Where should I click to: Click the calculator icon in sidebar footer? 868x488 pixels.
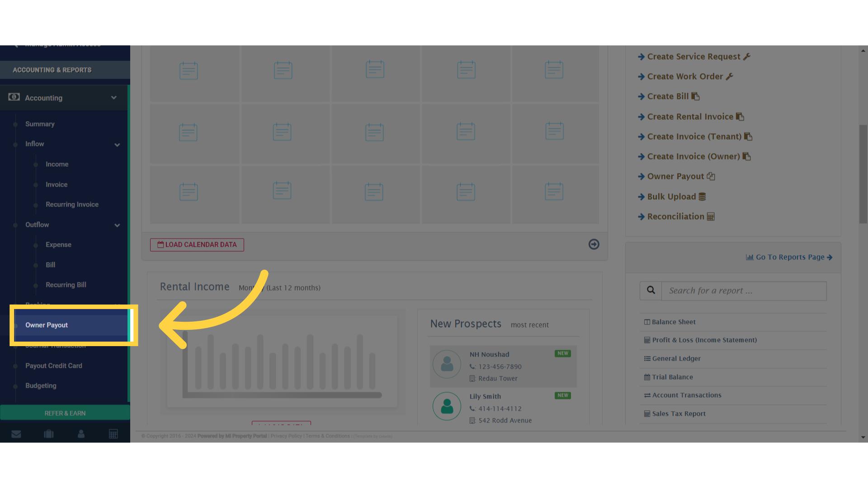(x=113, y=434)
